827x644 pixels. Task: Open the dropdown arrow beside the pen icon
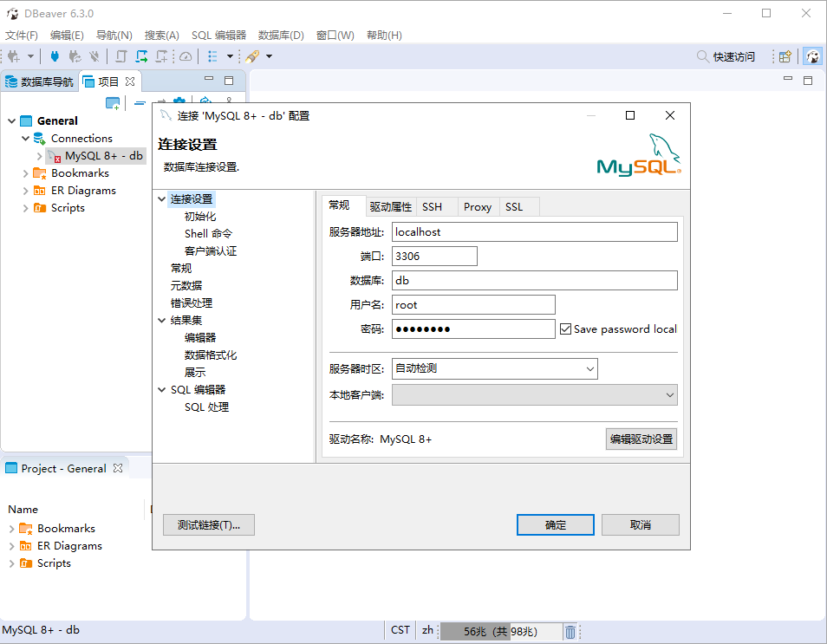pyautogui.click(x=269, y=56)
